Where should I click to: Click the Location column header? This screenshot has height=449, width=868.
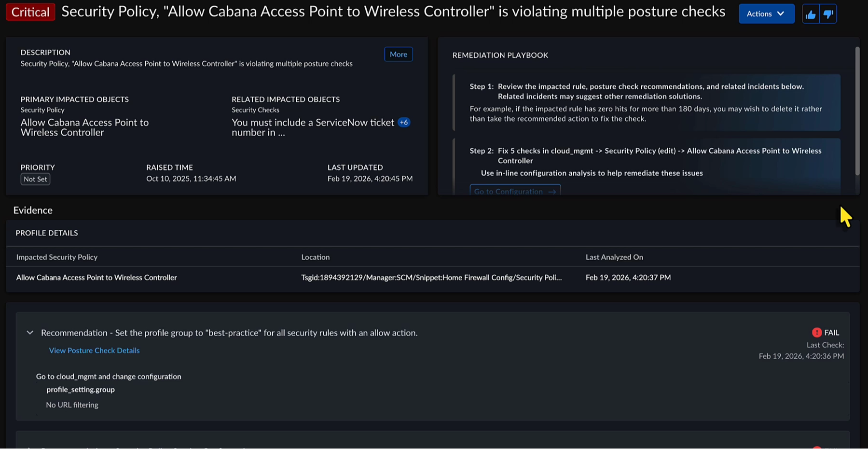316,257
